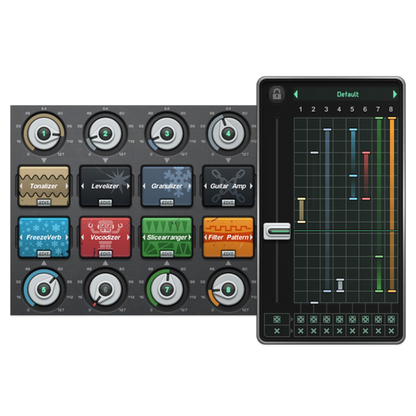Click the master randomize dice icon
416x416 pixels.
[x=277, y=319]
